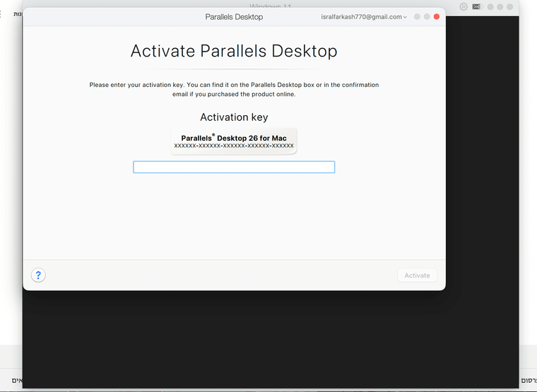Close the activation dialog with the red button
The width and height of the screenshot is (537, 392).
coord(437,17)
